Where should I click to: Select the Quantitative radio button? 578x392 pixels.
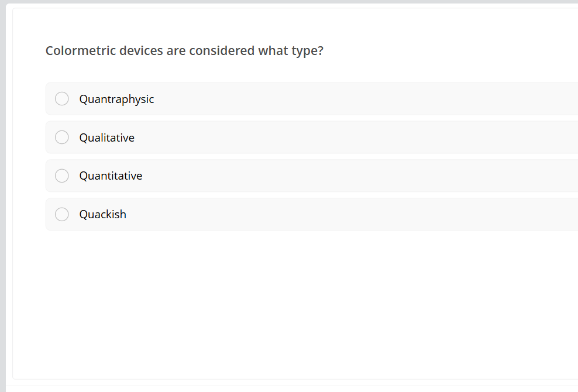coord(61,176)
